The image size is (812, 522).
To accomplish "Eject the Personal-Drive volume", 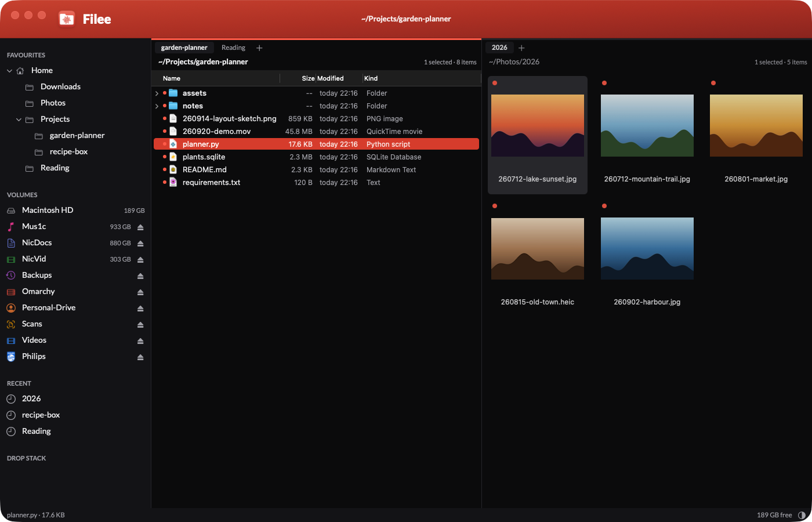I will (140, 308).
